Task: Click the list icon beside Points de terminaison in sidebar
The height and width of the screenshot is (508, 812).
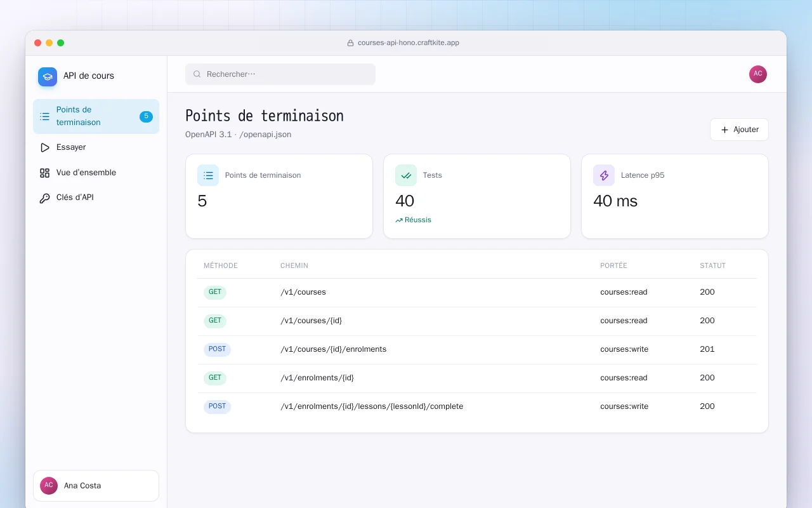Action: 44,116
